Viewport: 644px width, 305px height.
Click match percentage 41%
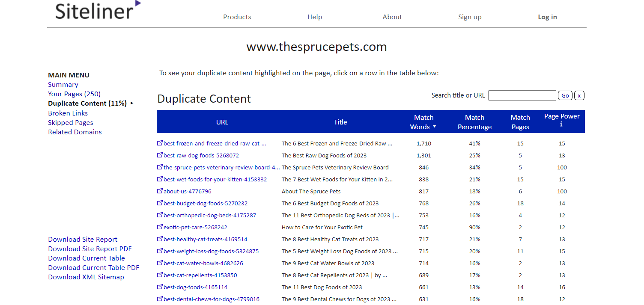474,143
